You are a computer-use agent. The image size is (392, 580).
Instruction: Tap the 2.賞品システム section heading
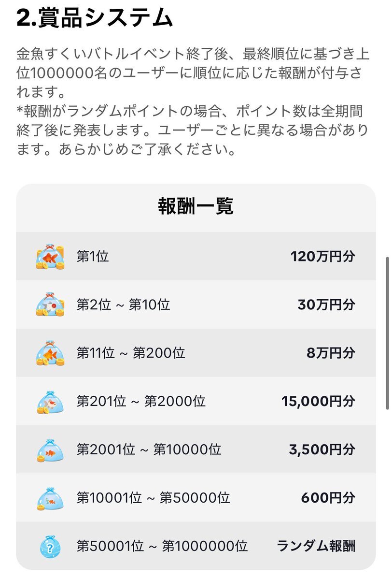(95, 19)
